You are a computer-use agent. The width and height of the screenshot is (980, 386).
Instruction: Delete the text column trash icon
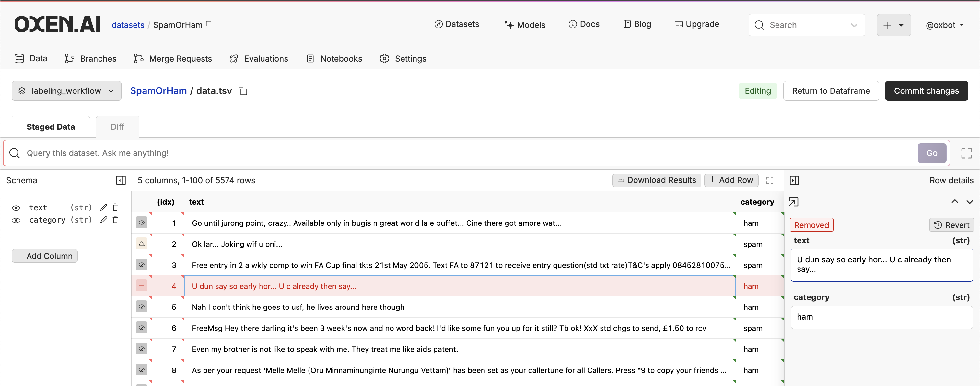tap(115, 207)
